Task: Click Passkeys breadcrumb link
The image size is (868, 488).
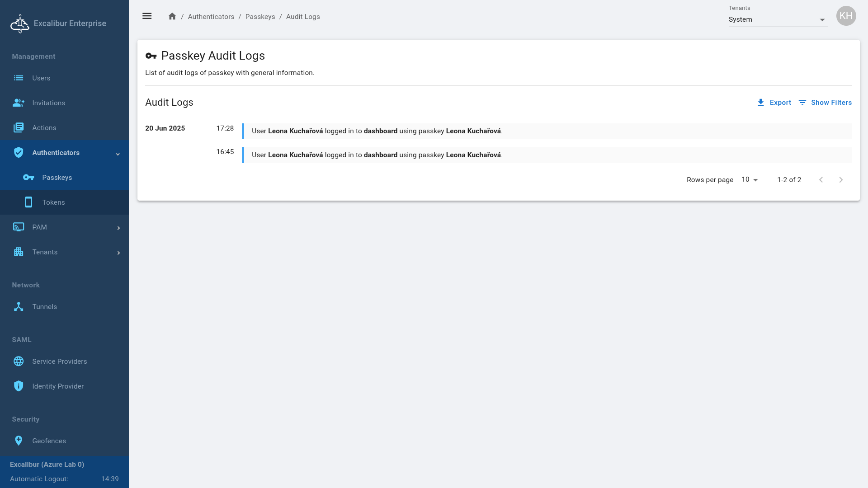Action: point(260,17)
